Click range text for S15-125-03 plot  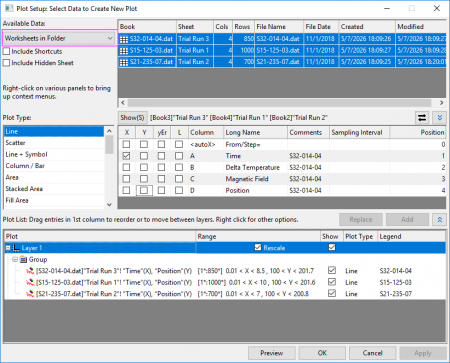[256, 282]
